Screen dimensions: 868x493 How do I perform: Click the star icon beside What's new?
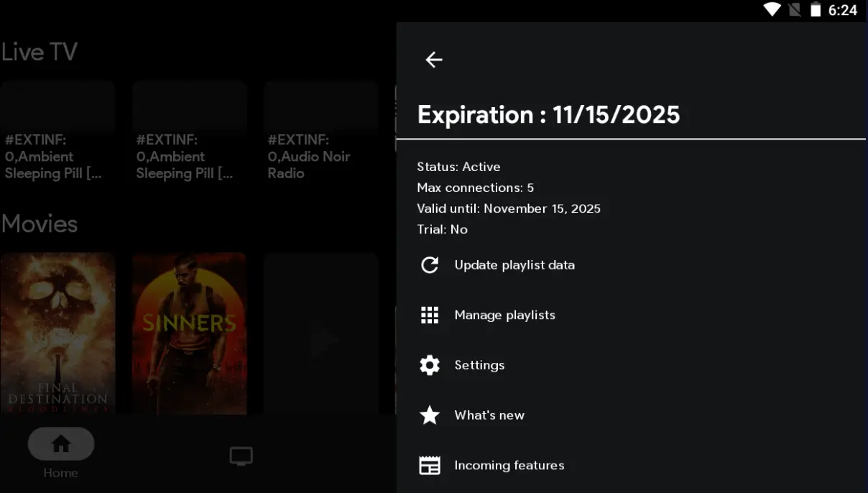click(x=430, y=415)
